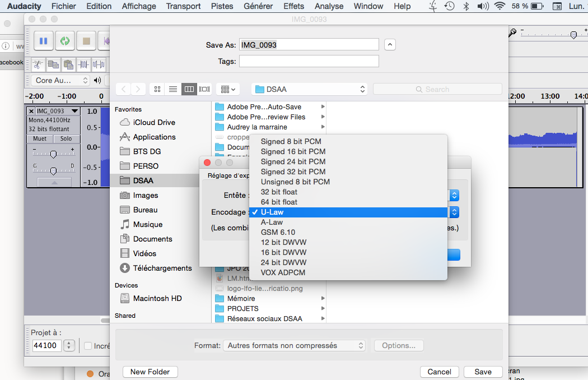Click the New Folder button
This screenshot has width=588, height=380.
150,372
